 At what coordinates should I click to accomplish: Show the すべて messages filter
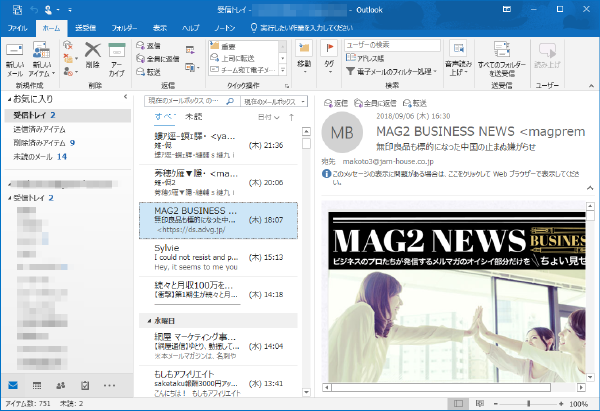[165, 117]
